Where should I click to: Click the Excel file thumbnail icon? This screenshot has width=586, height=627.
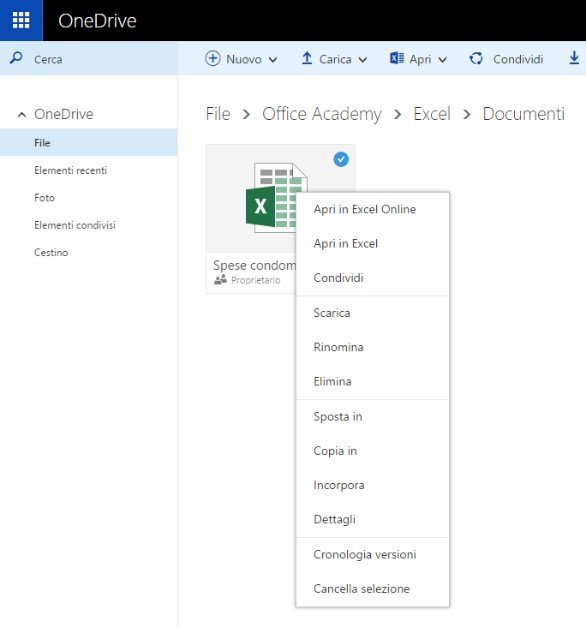(x=272, y=198)
